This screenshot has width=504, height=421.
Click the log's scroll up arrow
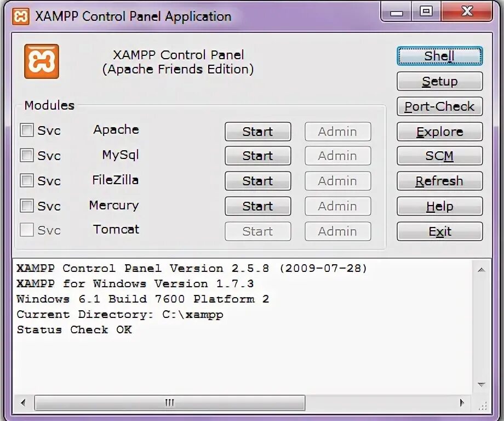(x=481, y=270)
